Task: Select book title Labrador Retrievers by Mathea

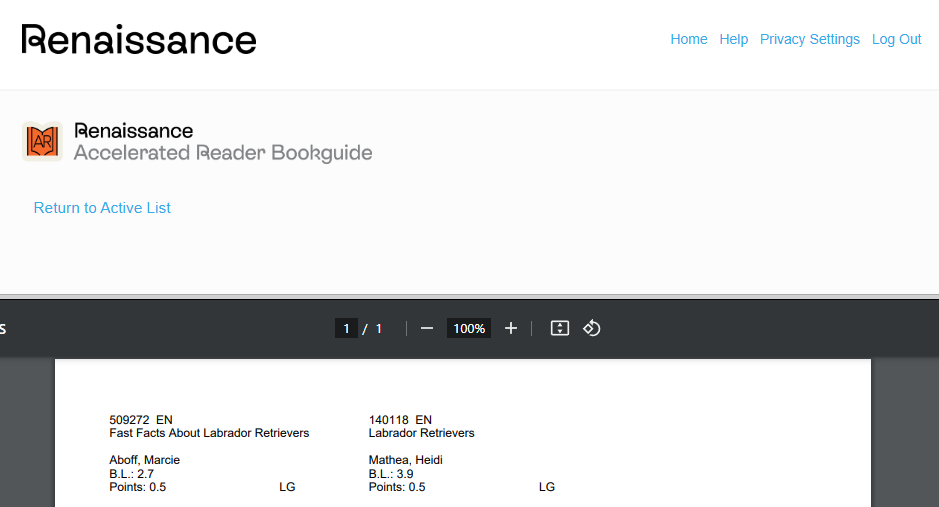Action: [422, 433]
